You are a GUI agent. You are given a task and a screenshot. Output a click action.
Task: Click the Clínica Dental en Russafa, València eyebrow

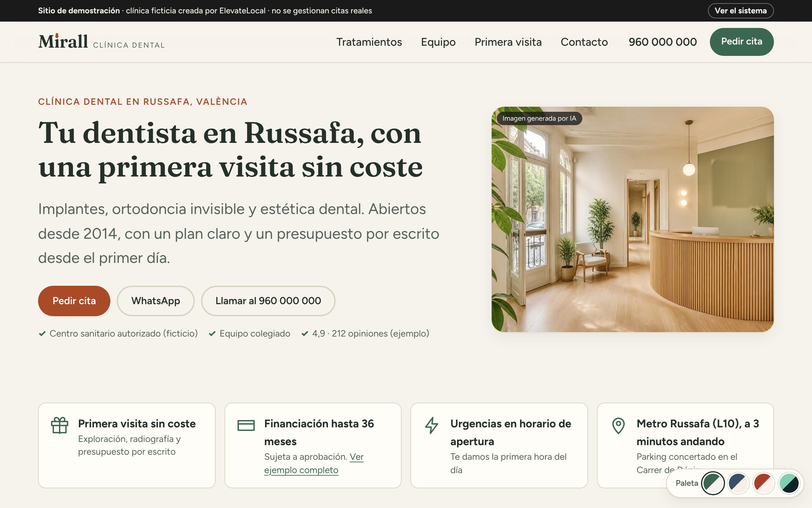coord(143,102)
